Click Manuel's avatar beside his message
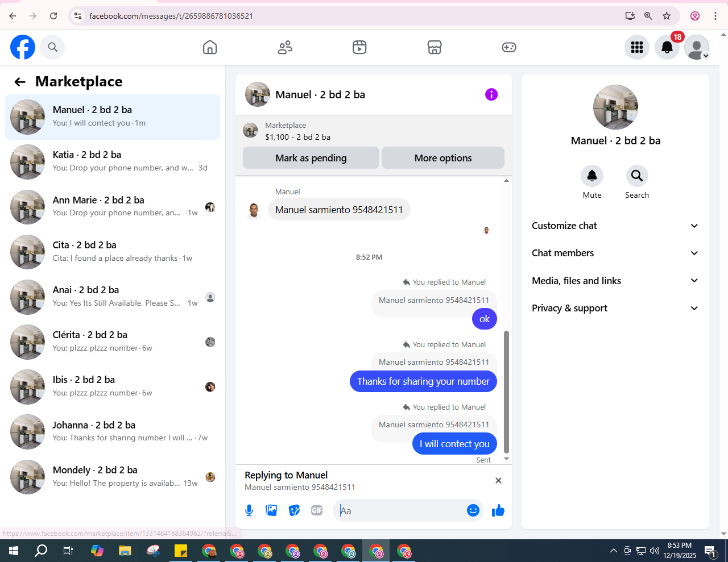Image resolution: width=728 pixels, height=562 pixels. (x=254, y=210)
